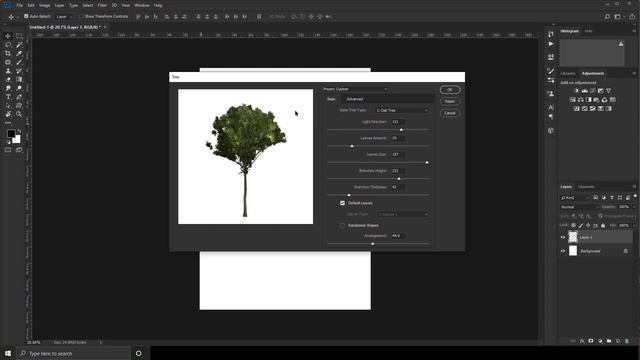The width and height of the screenshot is (640, 360).
Task: Click the delete layer trash icon
Action: pyautogui.click(x=627, y=341)
